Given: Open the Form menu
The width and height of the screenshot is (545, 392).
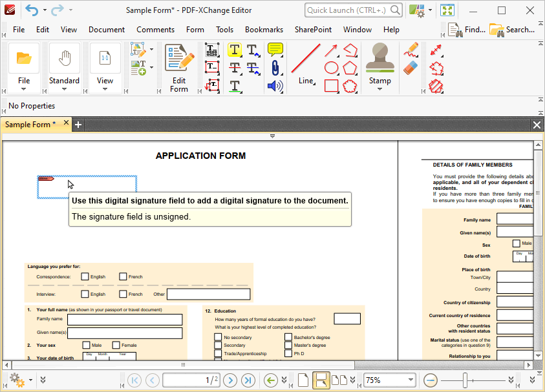Looking at the screenshot, I should pyautogui.click(x=195, y=30).
